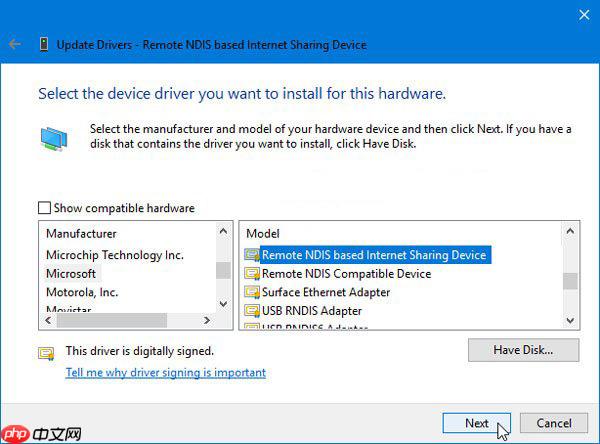This screenshot has width=600, height=444.
Task: Click the network computers icon near instructions
Action: pos(54,139)
